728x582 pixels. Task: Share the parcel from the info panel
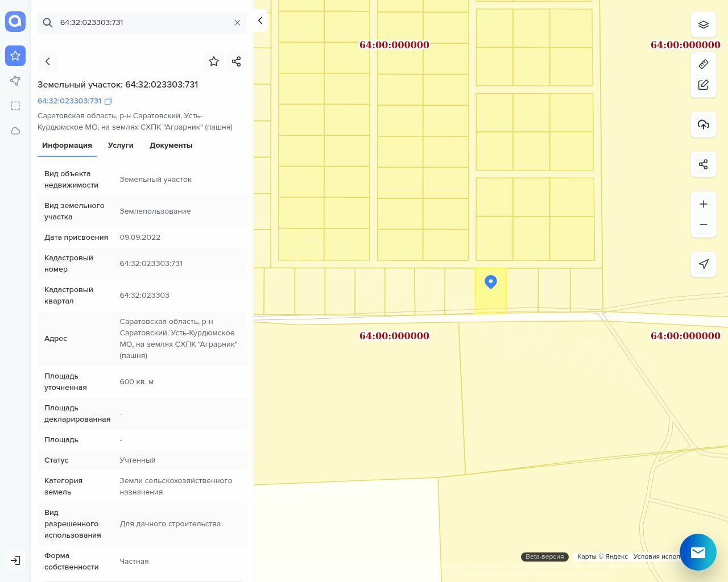tap(237, 61)
